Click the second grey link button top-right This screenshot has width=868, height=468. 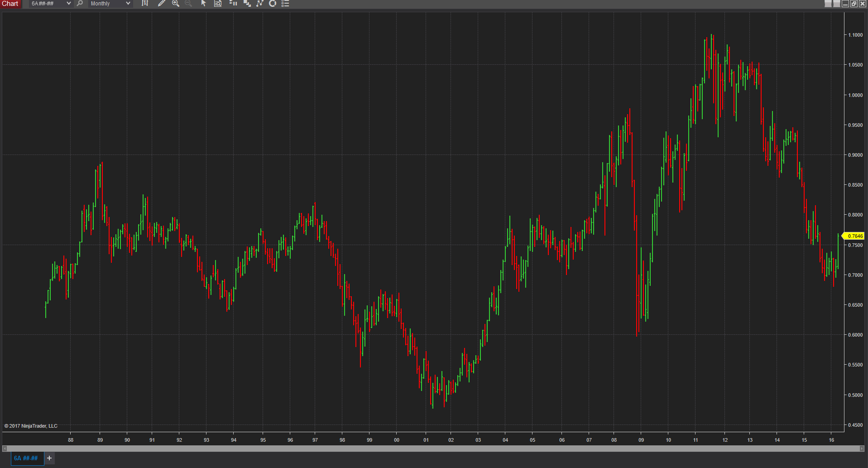point(836,4)
